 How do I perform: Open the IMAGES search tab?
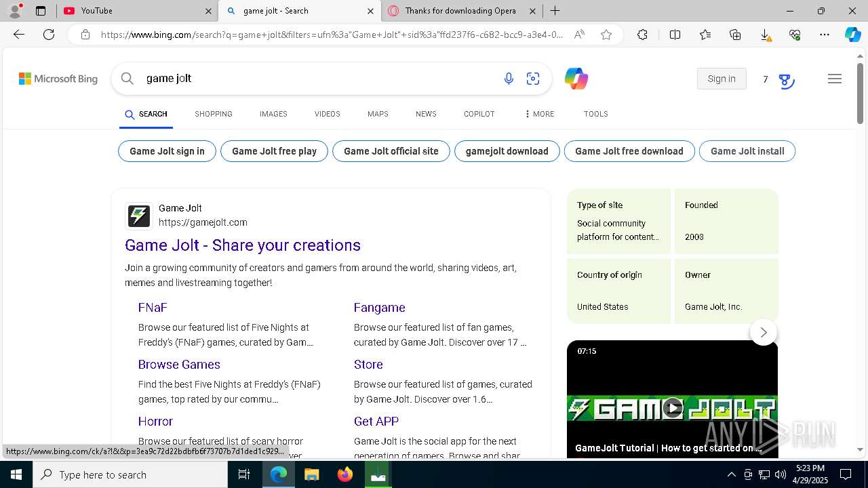(273, 114)
